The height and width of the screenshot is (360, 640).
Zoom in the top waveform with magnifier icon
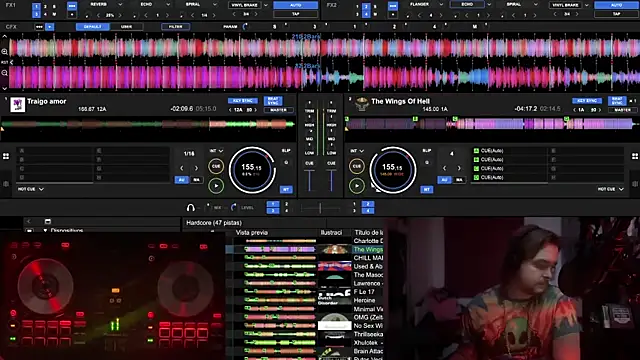pos(4,51)
